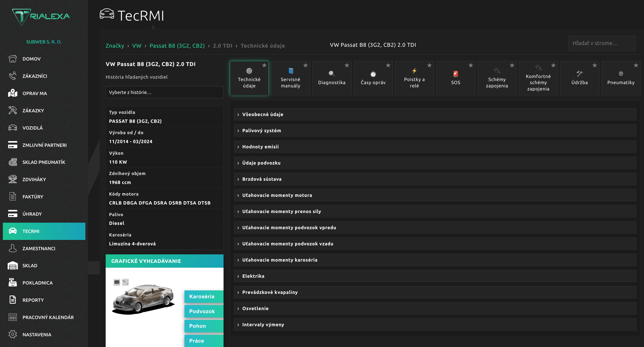Click the SOS siren icon
The width and height of the screenshot is (644, 347).
pos(456,74)
